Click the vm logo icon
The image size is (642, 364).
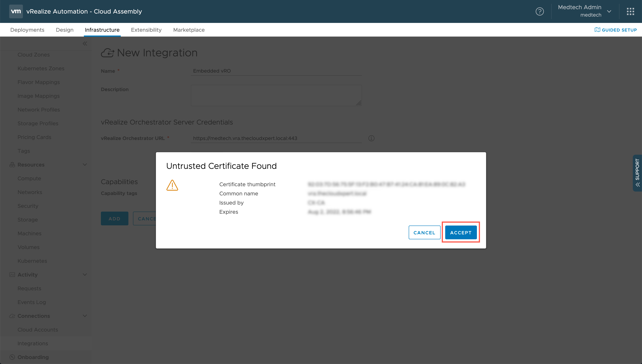[x=16, y=11]
